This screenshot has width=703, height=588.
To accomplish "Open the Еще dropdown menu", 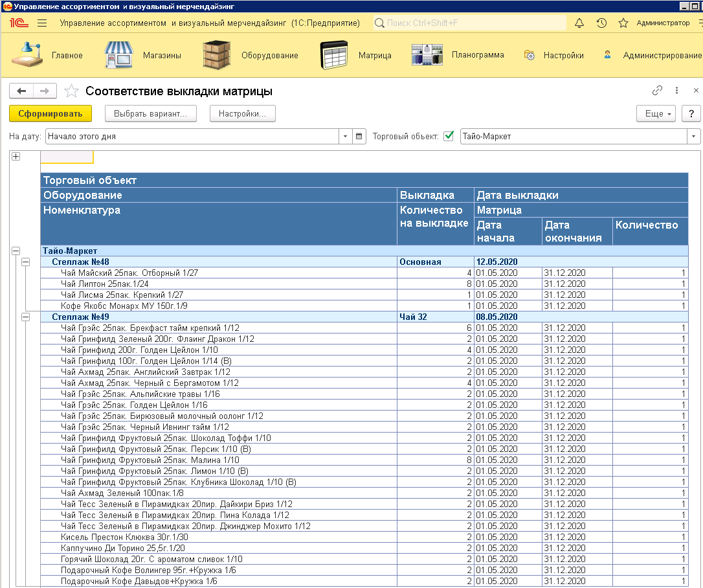I will [656, 113].
